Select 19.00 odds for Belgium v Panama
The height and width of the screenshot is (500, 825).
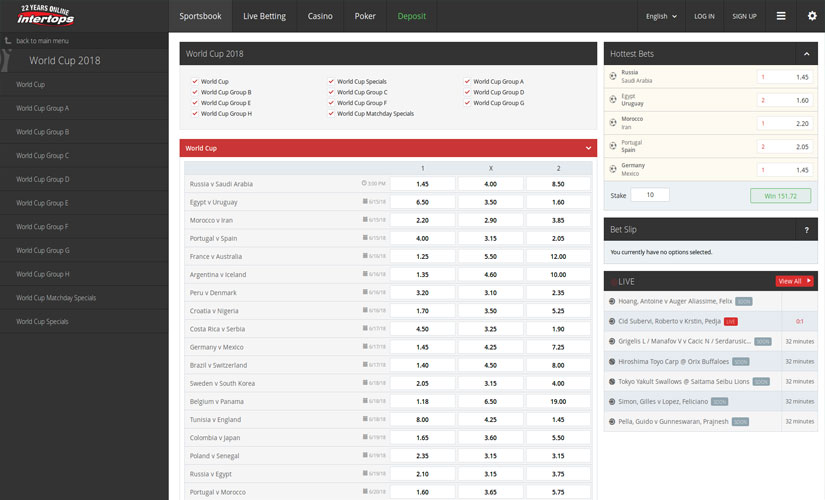click(558, 401)
